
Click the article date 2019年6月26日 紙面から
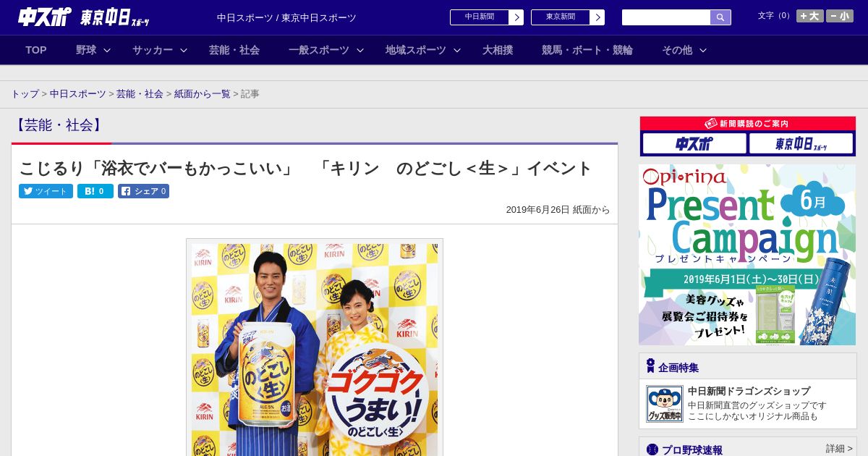pyautogui.click(x=558, y=210)
